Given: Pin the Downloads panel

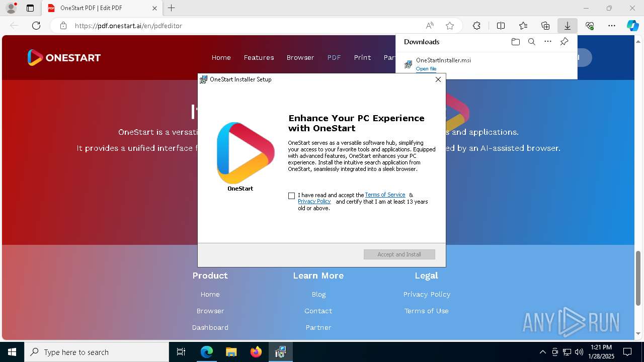Looking at the screenshot, I should (x=564, y=42).
